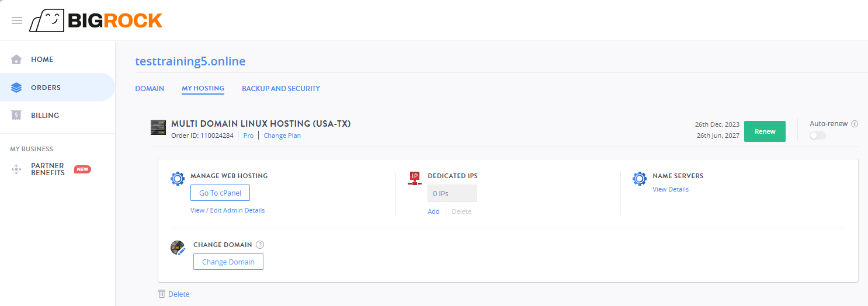This screenshot has height=306, width=868.
Task: Click the Change Plan link
Action: (x=282, y=135)
